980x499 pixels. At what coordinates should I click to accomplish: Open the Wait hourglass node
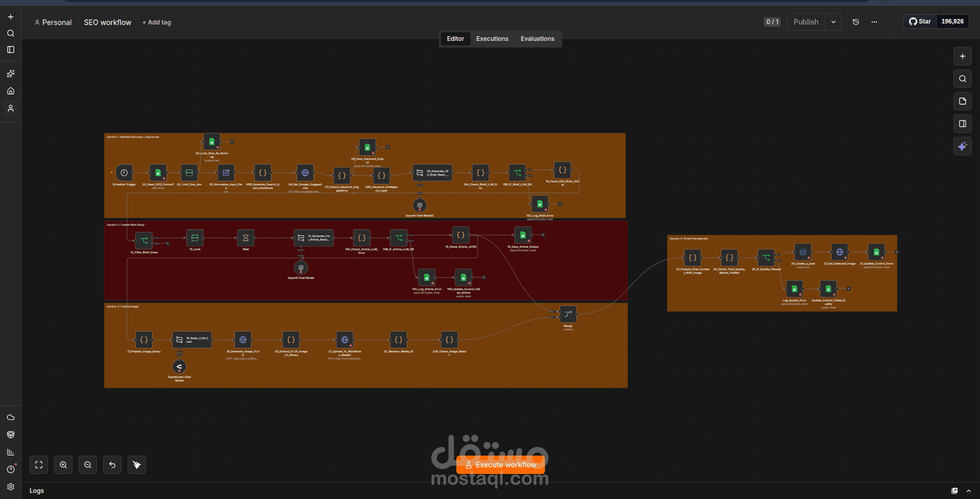coord(246,238)
